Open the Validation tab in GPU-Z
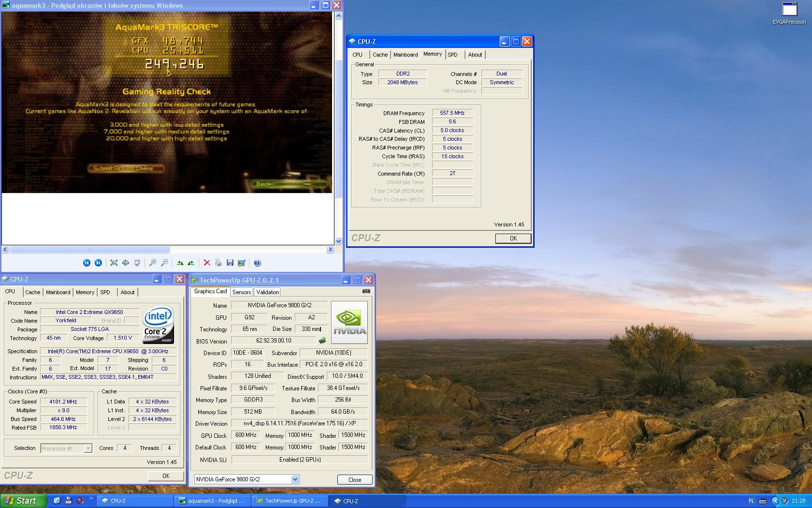 point(267,292)
